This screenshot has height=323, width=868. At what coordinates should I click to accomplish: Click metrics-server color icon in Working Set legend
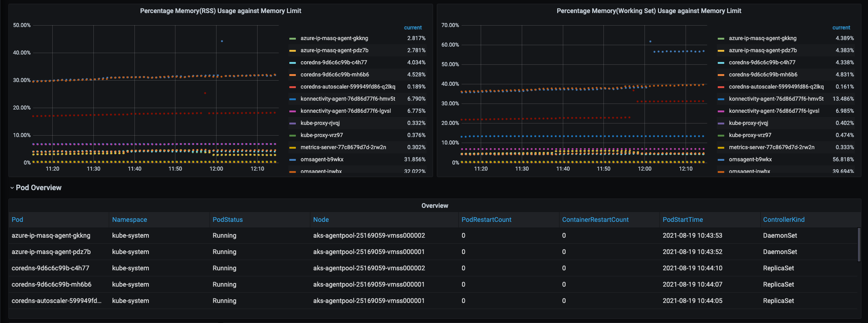click(x=721, y=148)
